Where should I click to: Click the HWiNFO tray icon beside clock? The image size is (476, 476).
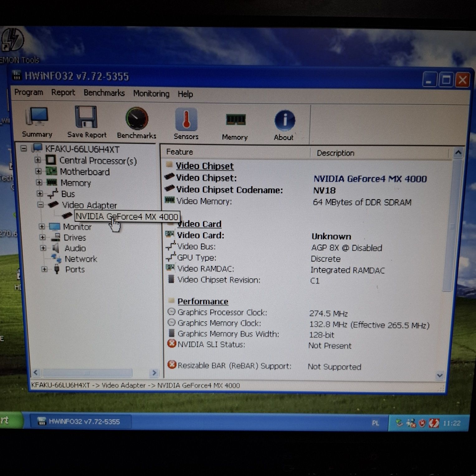pos(434,423)
